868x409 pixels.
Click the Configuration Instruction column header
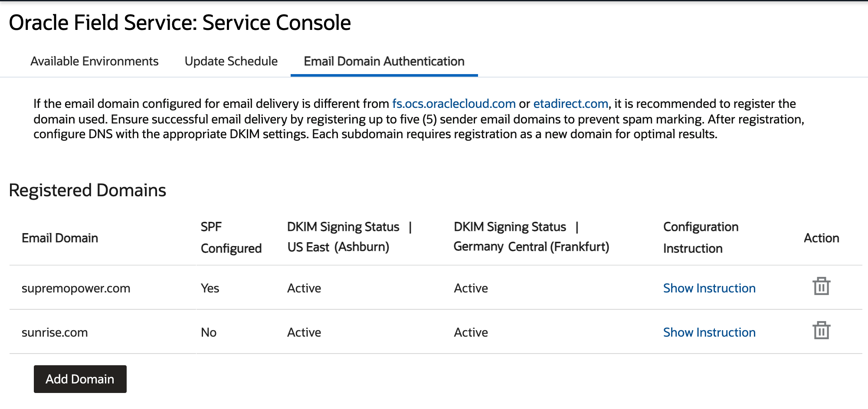[x=701, y=237]
